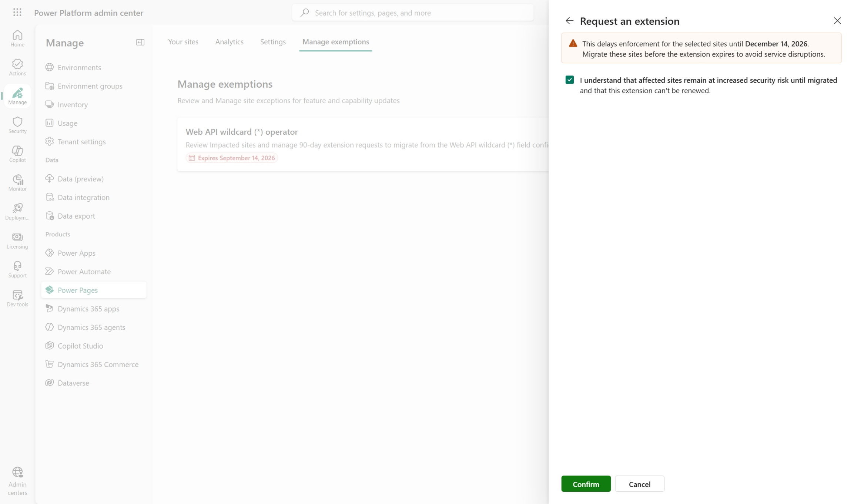Open Dataverse in Products list
The height and width of the screenshot is (504, 854).
(94, 383)
